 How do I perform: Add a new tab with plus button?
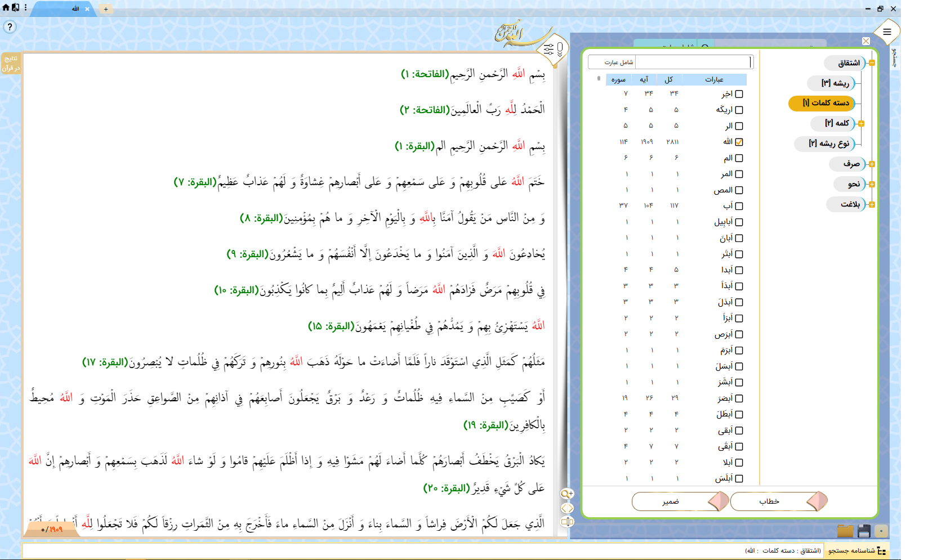(105, 9)
